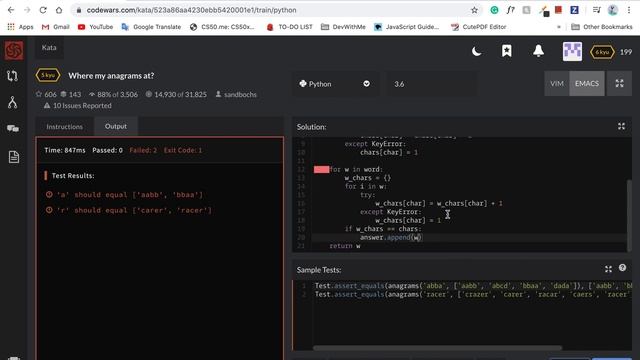The image size is (640, 360).
Task: Click the 143 collections count
Action: pyautogui.click(x=71, y=94)
